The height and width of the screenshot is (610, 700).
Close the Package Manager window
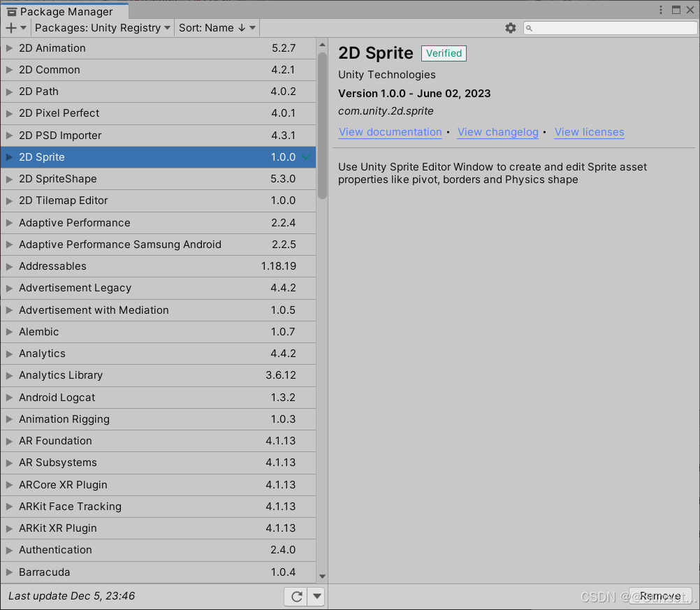coord(690,10)
